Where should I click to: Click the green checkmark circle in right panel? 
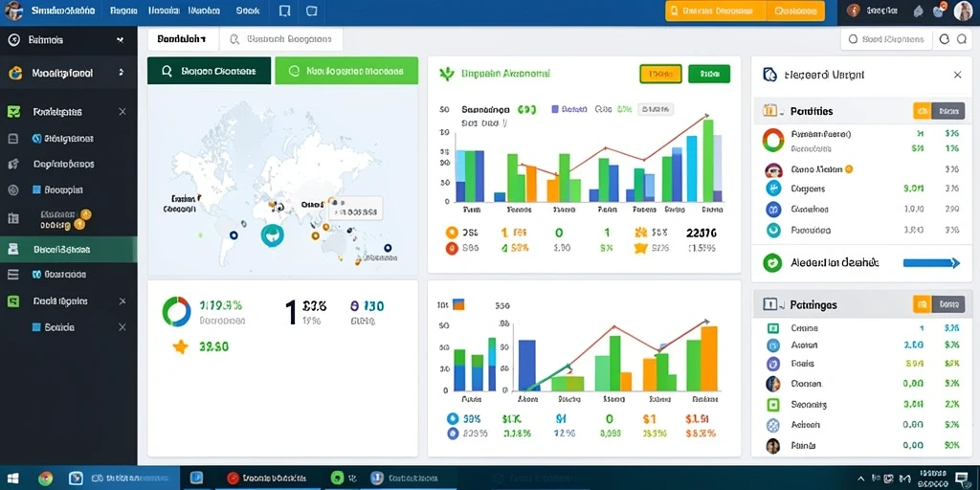773,262
